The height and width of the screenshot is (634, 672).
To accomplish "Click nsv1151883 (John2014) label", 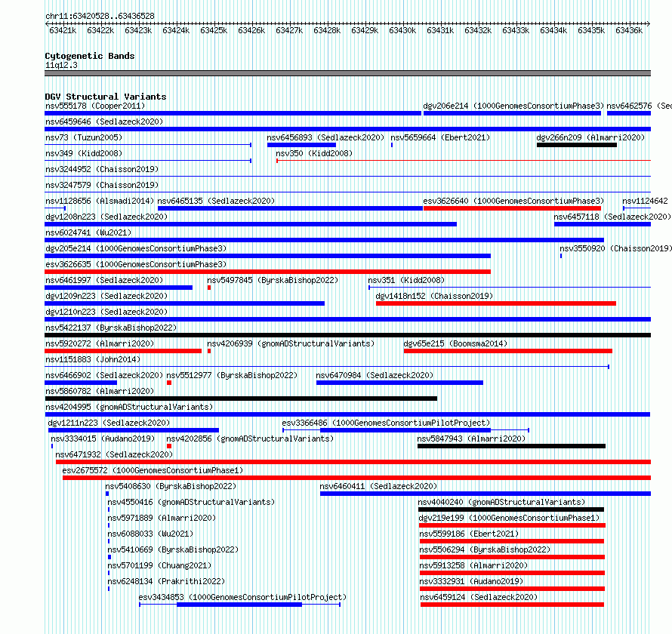I will click(x=93, y=359).
